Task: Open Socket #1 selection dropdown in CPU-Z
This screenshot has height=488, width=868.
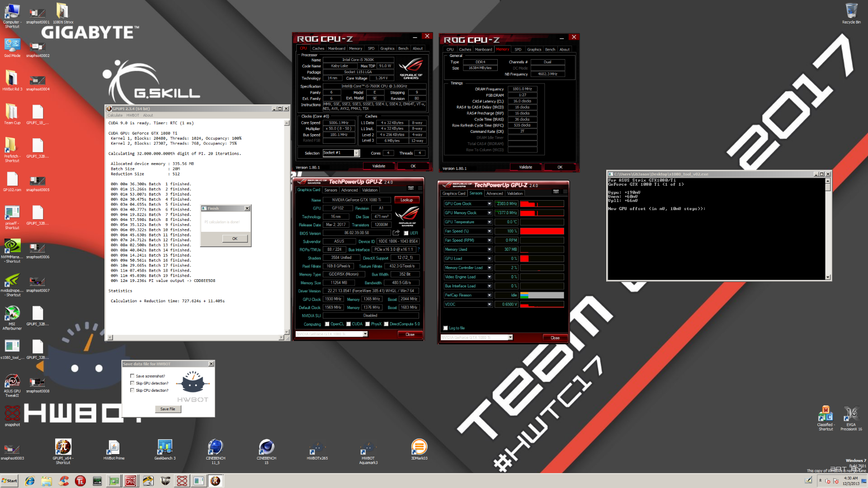Action: pos(356,153)
